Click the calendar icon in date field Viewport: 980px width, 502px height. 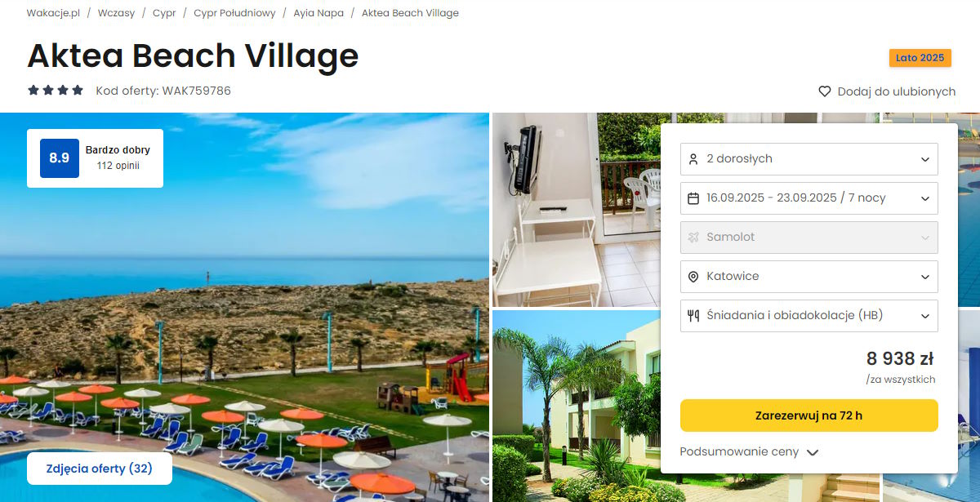point(693,198)
